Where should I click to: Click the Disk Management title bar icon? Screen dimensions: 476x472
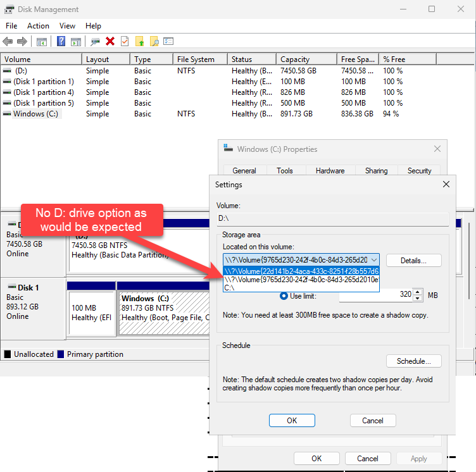pyautogui.click(x=9, y=9)
